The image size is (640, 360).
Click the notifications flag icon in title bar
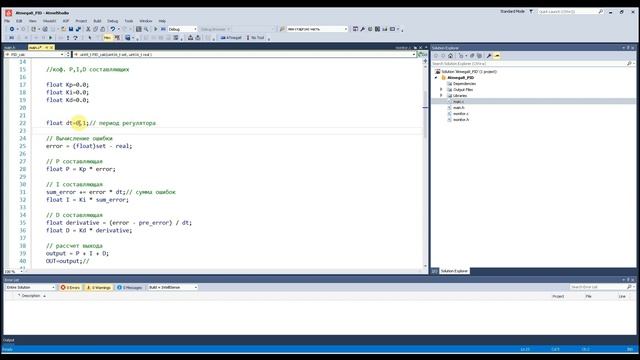pos(531,11)
